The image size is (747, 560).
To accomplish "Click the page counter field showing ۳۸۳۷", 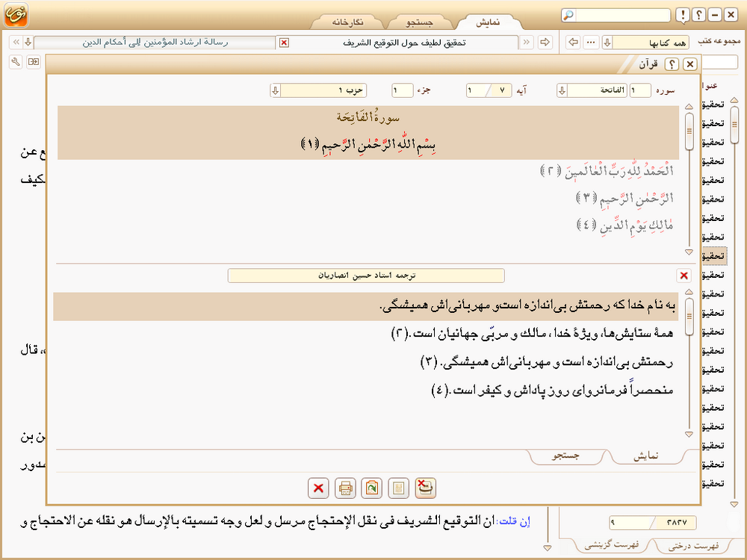I will click(677, 523).
